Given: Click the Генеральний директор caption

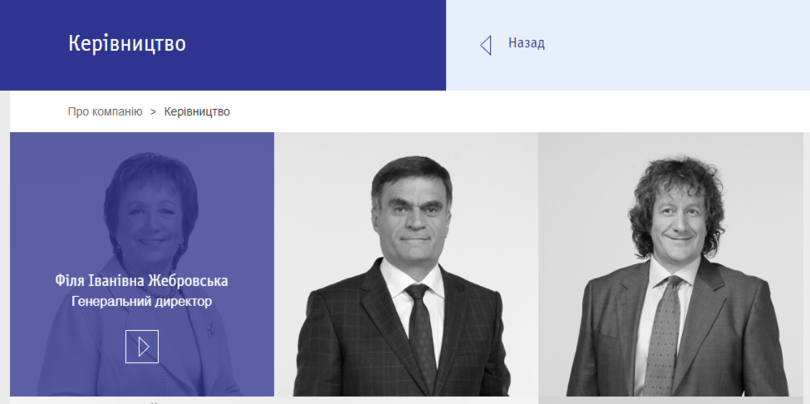Looking at the screenshot, I should coord(142,301).
